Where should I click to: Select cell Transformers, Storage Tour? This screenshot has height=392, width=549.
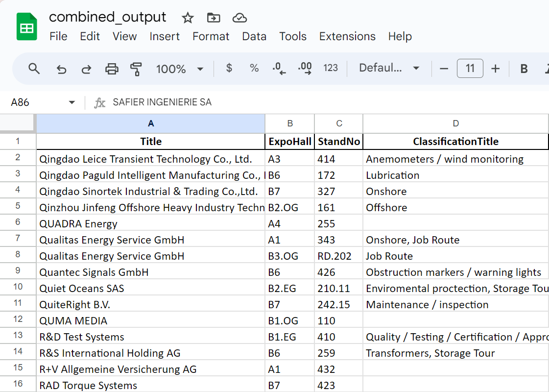(x=455, y=353)
